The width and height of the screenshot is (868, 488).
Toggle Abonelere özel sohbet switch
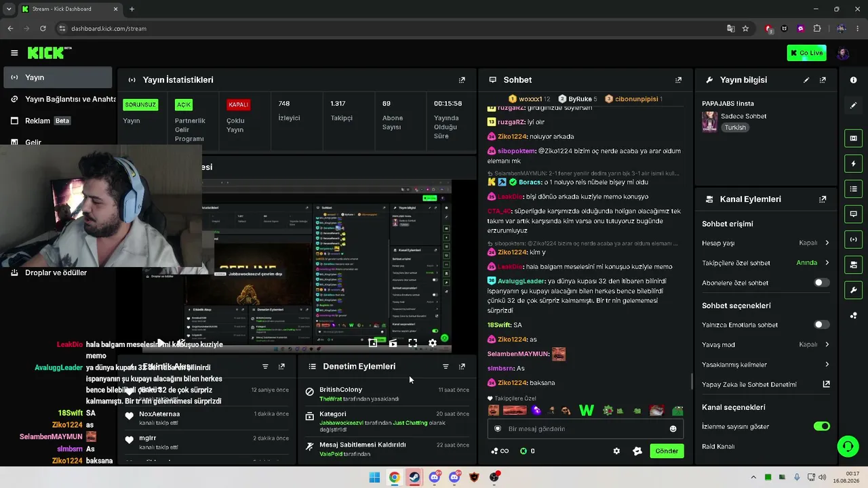tap(821, 283)
